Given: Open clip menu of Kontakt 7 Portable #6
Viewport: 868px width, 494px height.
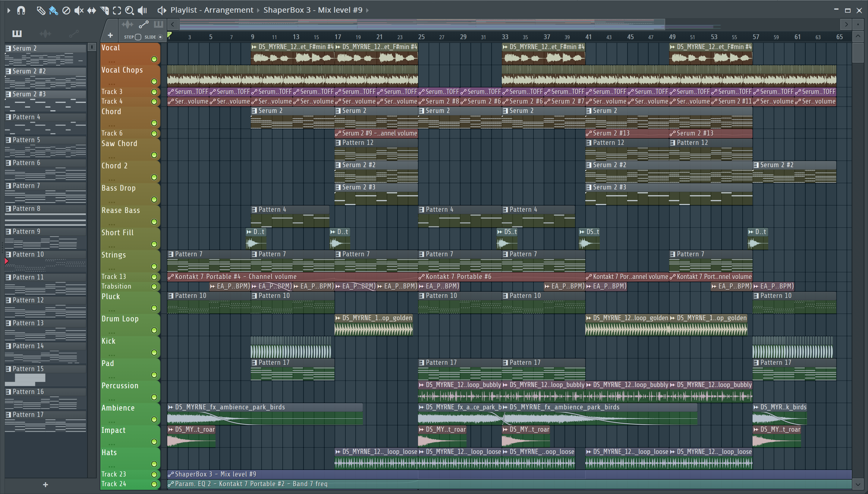Looking at the screenshot, I should [x=421, y=277].
